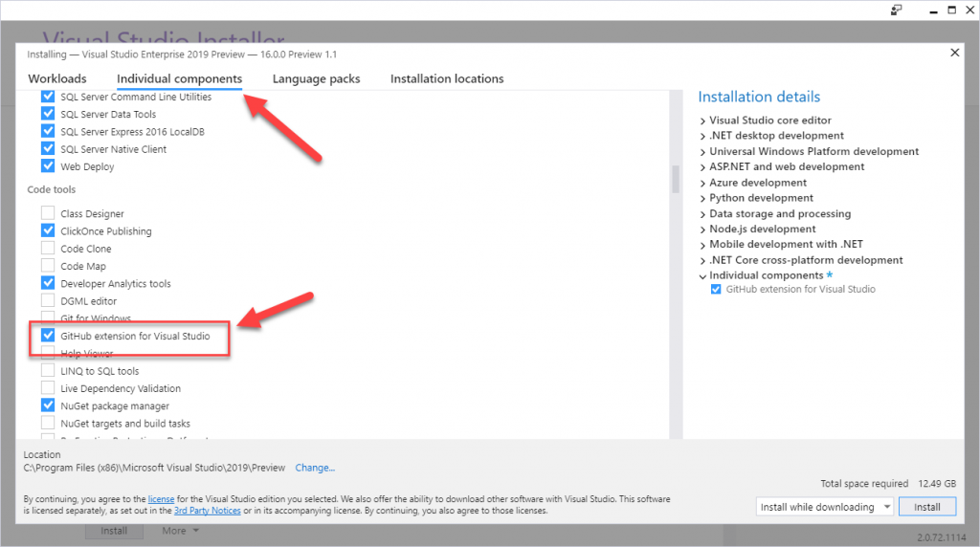Select the Individual components tab

179,78
